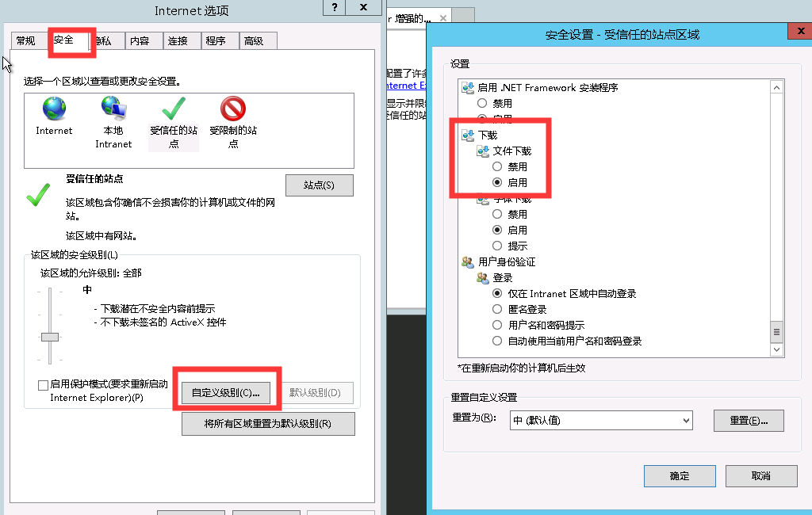812x515 pixels.
Task: Enable the 启用保护模式 checkbox
Action: pyautogui.click(x=44, y=385)
